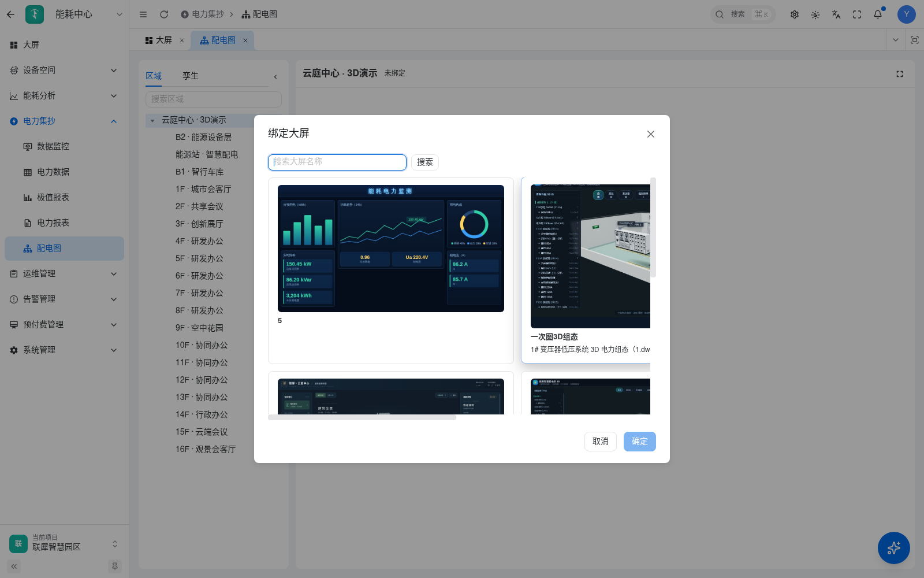Image resolution: width=924 pixels, height=578 pixels.
Task: Switch to the 区域 tab
Action: [154, 76]
